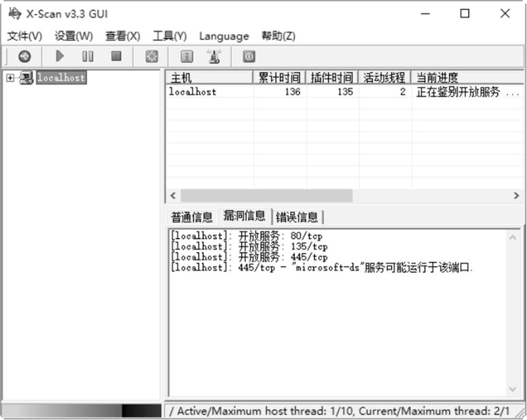Image resolution: width=527 pixels, height=420 pixels.
Task: Stop the scan with the square button
Action: 116,56
